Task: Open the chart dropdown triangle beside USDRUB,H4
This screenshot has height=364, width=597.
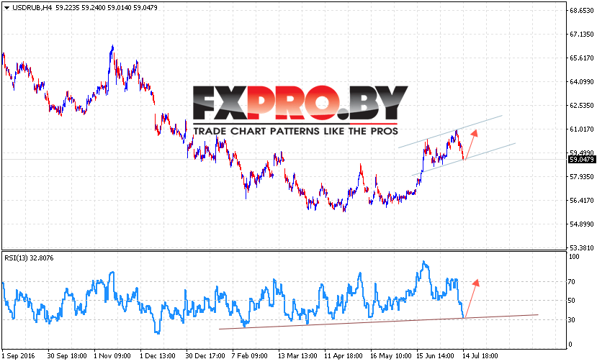Action: point(6,8)
